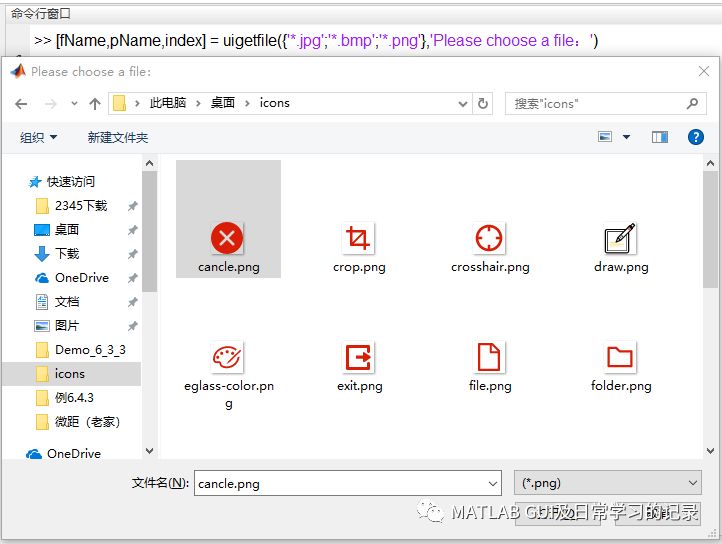The image size is (722, 544).
Task: Expand the address bar history dropdown
Action: (x=463, y=104)
